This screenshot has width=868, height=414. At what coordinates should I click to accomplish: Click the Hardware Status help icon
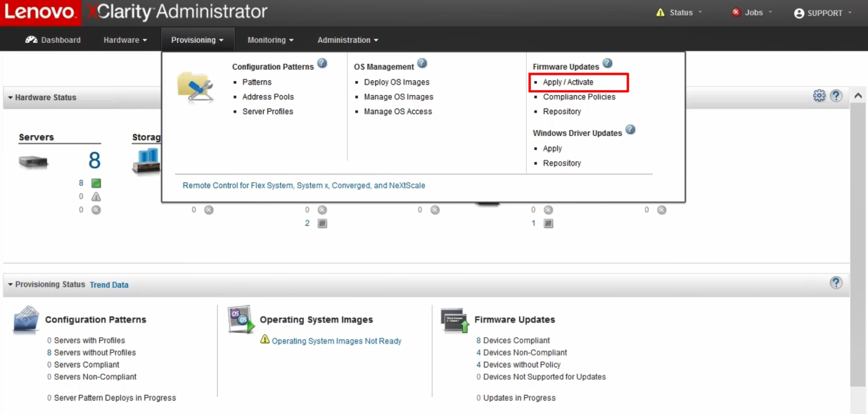(836, 96)
